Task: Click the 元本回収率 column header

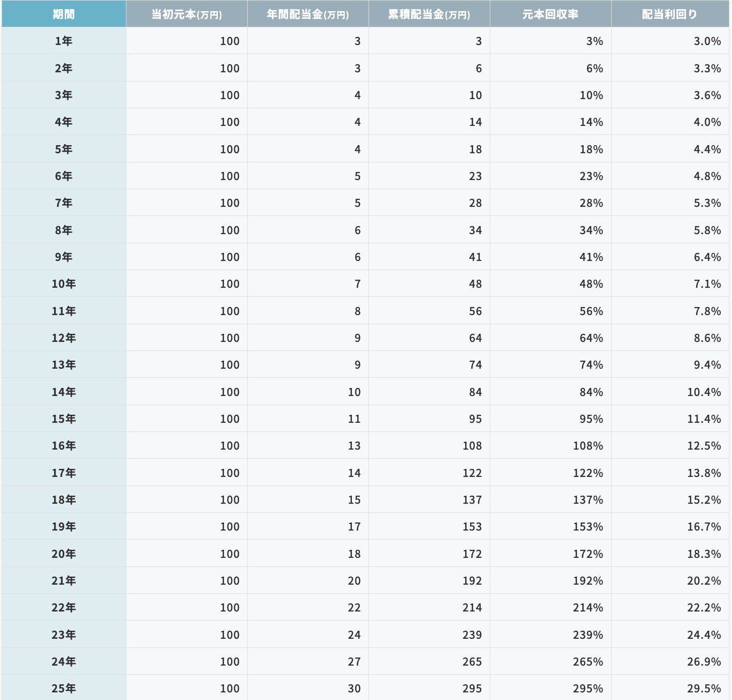Action: pyautogui.click(x=551, y=14)
